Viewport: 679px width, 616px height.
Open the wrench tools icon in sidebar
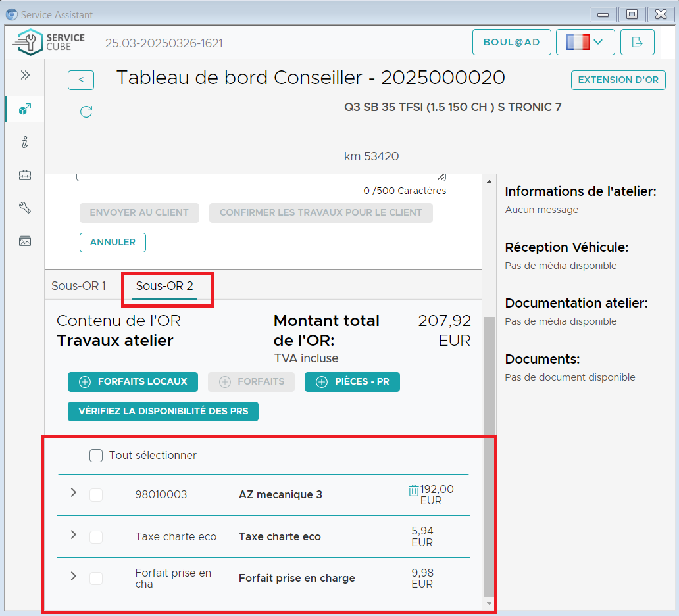[x=25, y=208]
